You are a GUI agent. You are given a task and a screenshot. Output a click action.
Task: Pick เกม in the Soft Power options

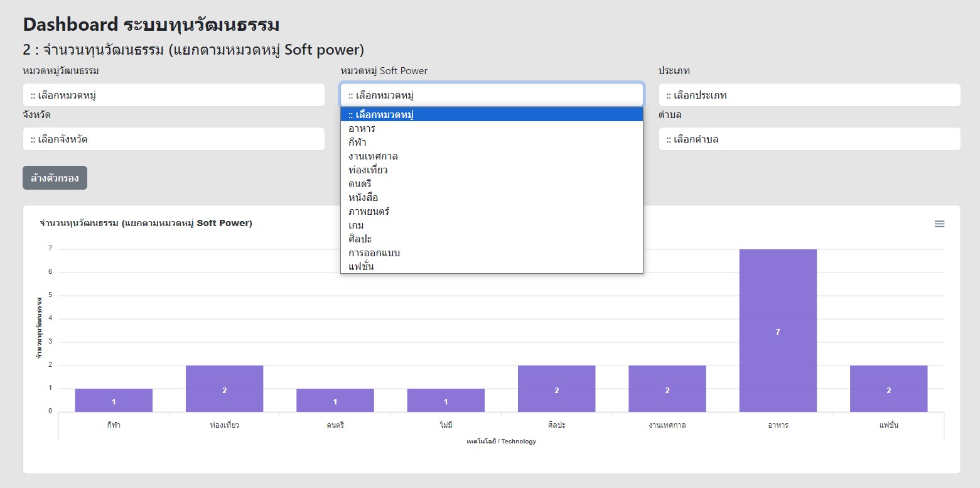click(357, 225)
